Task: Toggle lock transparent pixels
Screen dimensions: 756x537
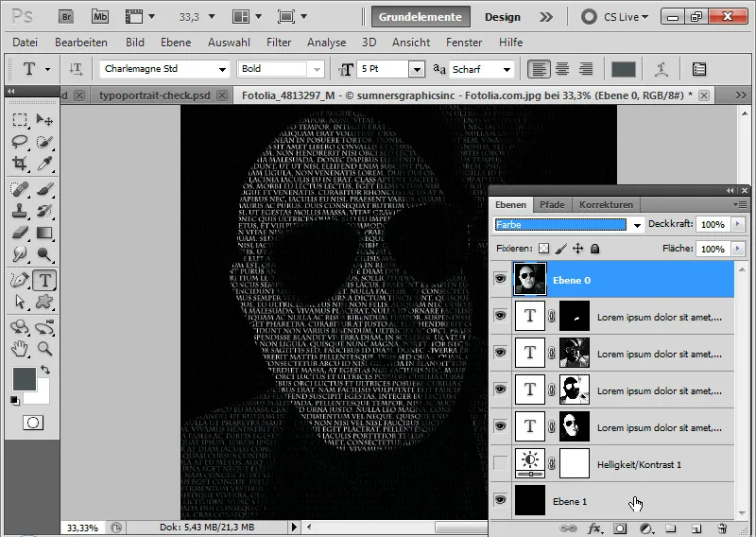Action: 544,249
